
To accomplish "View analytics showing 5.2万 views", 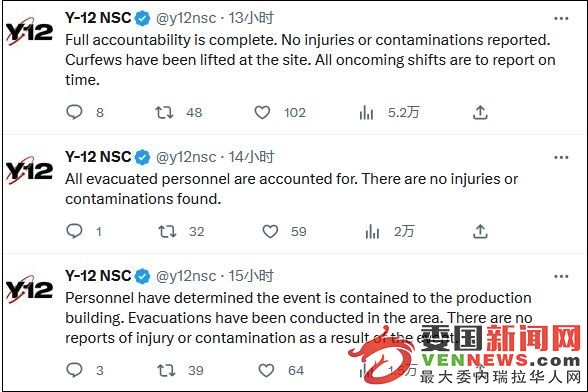I will click(x=366, y=113).
